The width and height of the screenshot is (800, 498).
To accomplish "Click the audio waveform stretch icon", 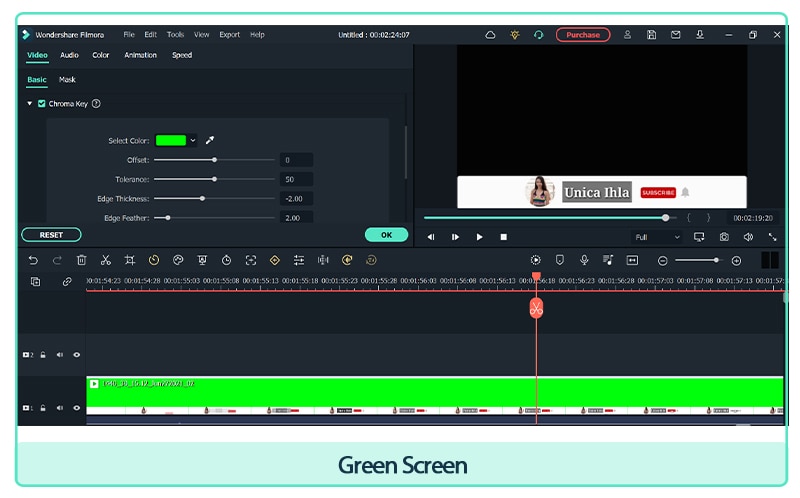I will click(323, 260).
